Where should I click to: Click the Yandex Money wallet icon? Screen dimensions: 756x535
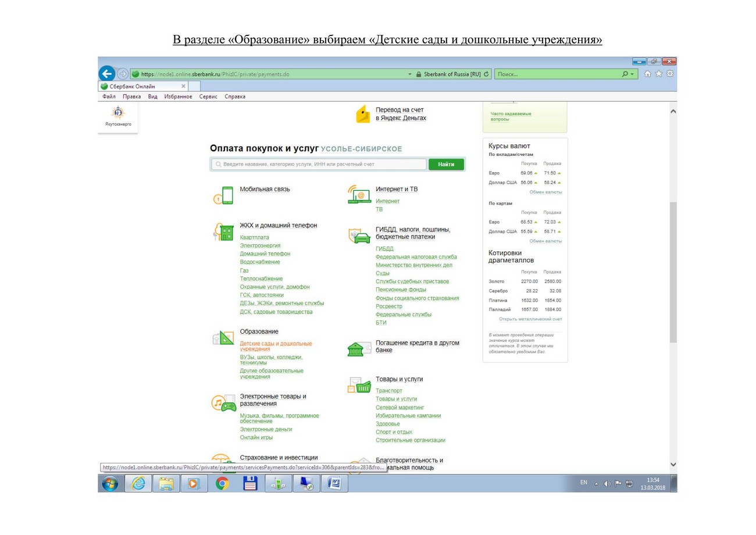tap(363, 114)
